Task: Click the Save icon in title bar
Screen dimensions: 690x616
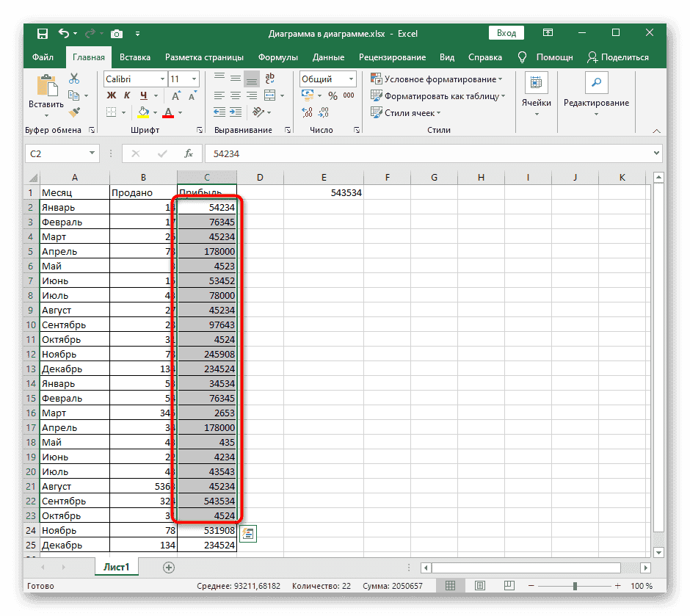Action: (42, 33)
